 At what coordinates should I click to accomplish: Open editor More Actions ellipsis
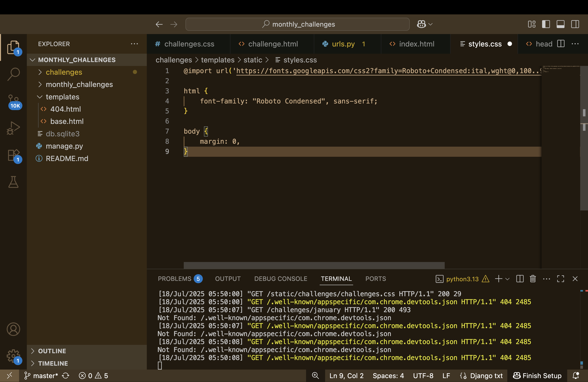pos(575,44)
